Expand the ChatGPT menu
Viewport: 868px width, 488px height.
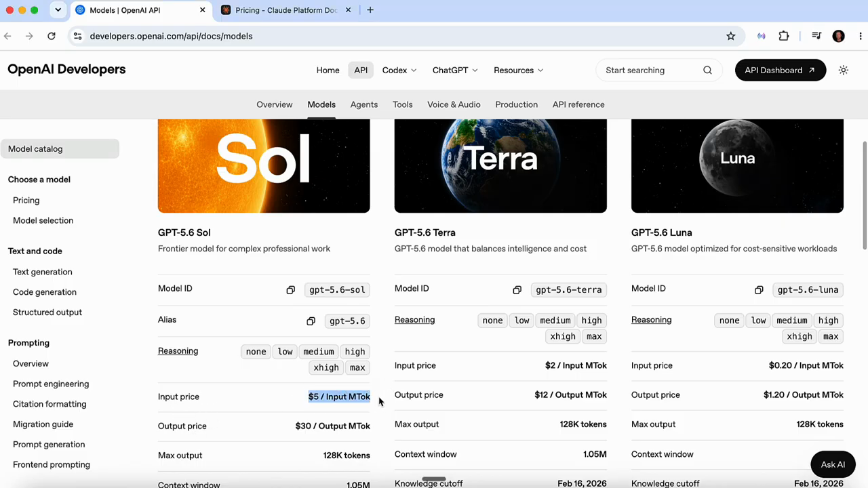click(x=455, y=70)
